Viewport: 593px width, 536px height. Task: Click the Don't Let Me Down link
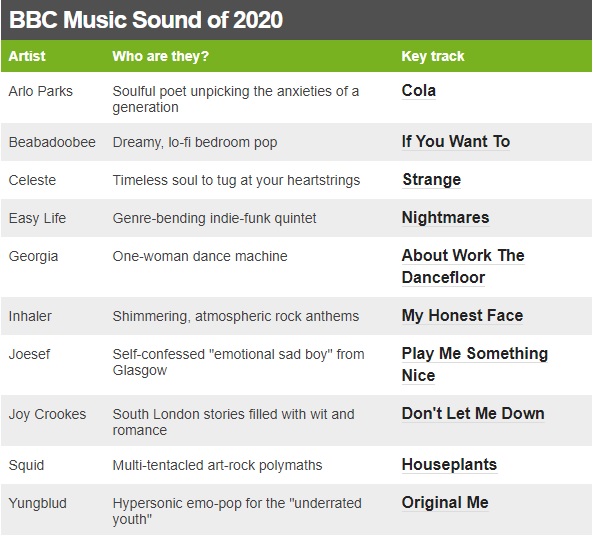(x=473, y=413)
